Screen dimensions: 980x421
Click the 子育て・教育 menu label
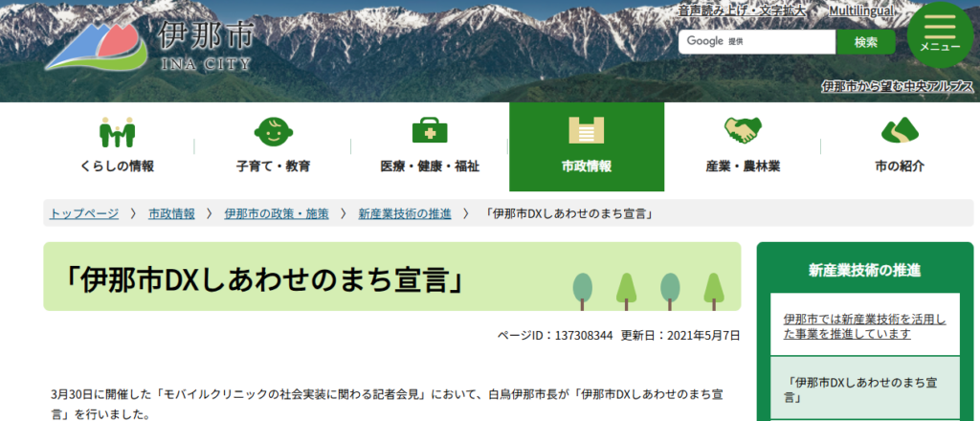click(273, 166)
